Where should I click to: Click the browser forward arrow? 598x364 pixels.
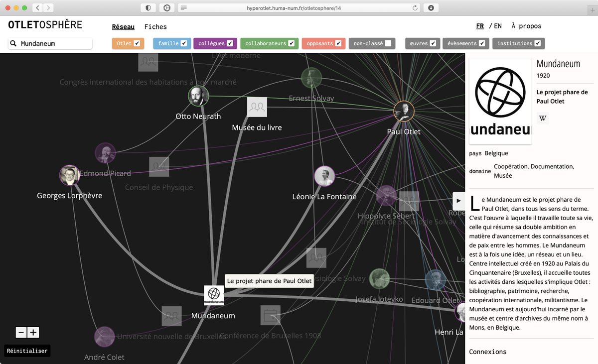[49, 8]
